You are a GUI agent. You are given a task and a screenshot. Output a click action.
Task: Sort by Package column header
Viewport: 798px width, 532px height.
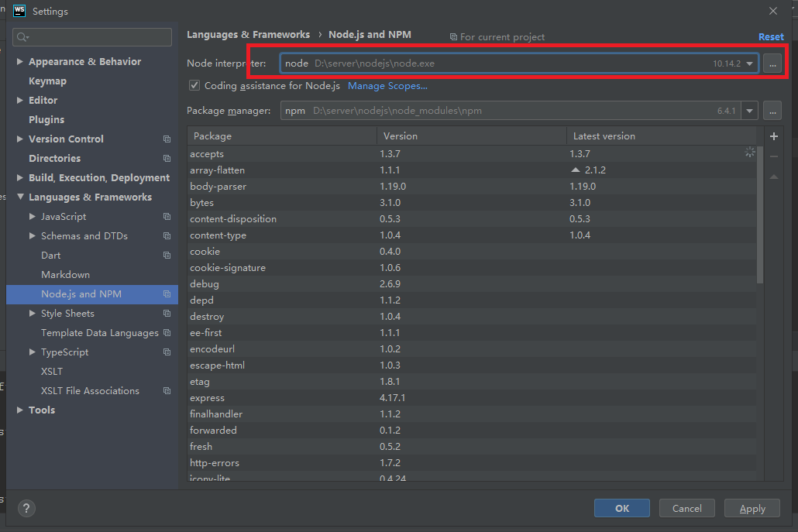282,136
